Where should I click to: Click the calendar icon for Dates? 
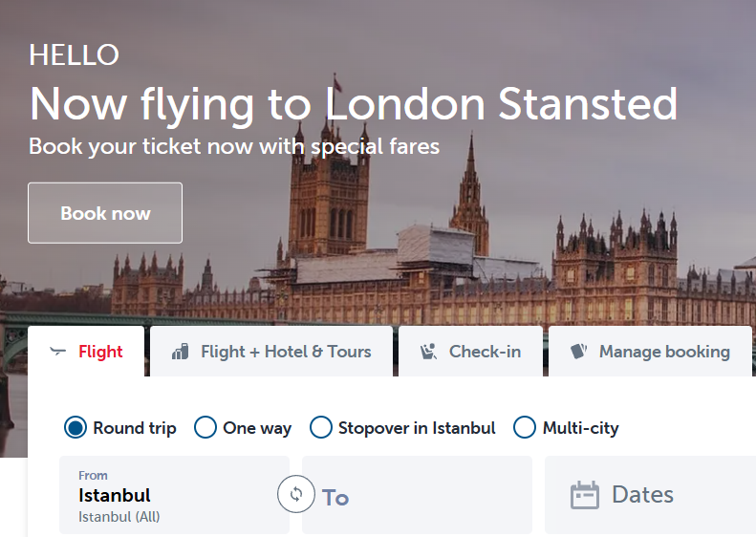[584, 495]
